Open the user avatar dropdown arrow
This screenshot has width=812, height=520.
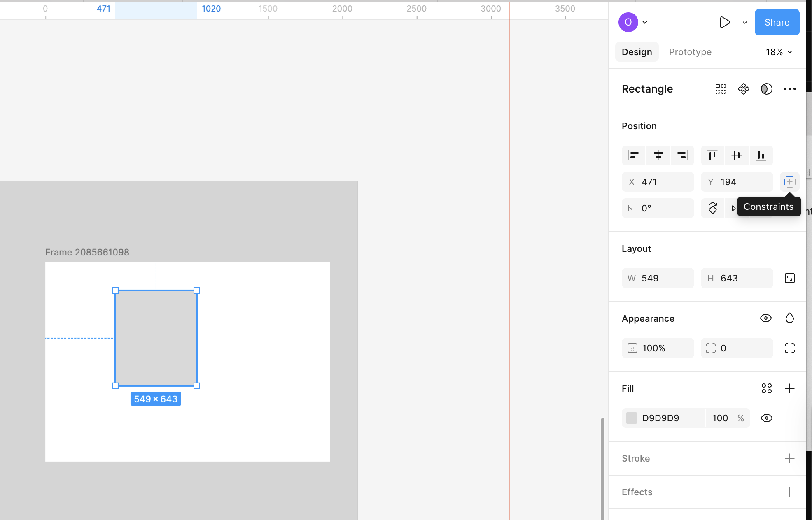[x=645, y=23]
